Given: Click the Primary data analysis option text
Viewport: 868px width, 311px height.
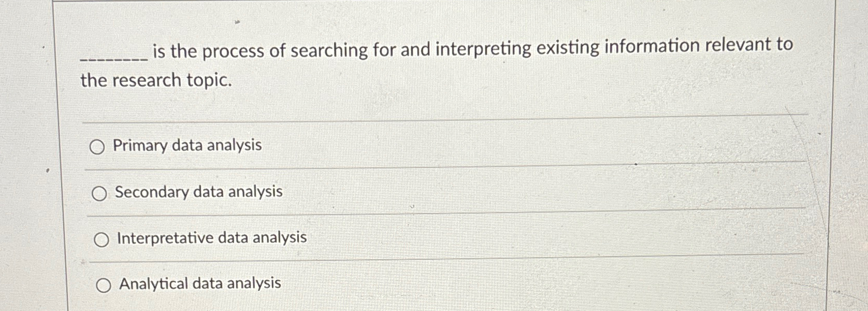Looking at the screenshot, I should click(187, 145).
